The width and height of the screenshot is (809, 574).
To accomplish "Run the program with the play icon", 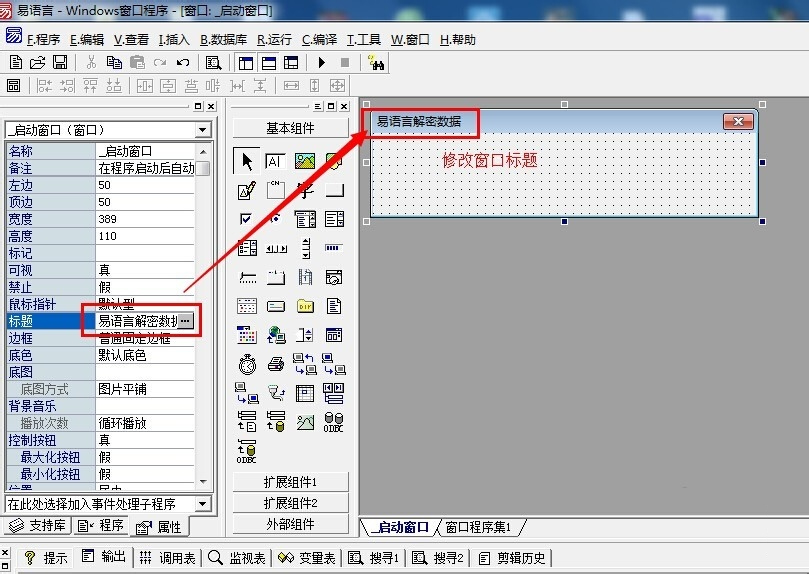I will 322,62.
